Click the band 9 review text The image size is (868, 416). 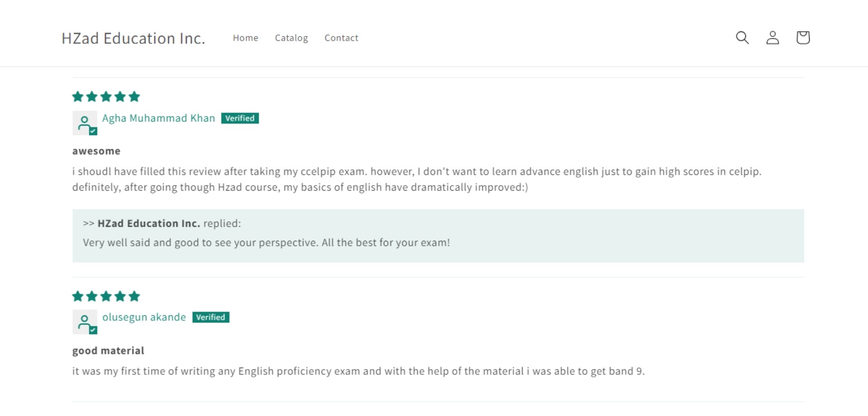pos(358,371)
